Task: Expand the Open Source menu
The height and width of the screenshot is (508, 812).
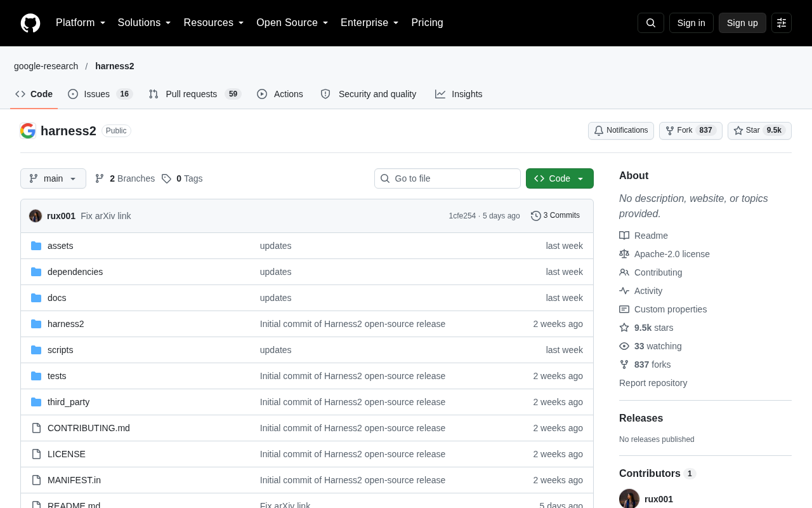Action: (x=292, y=23)
